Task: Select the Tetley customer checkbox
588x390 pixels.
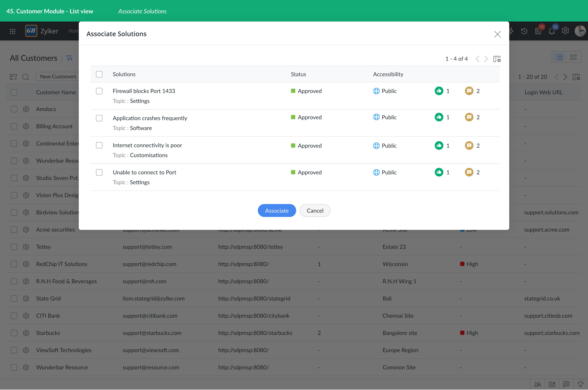Action: point(14,247)
